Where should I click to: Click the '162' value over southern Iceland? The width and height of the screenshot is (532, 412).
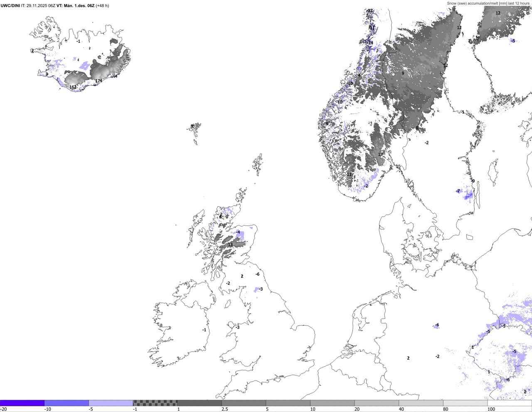(x=73, y=87)
